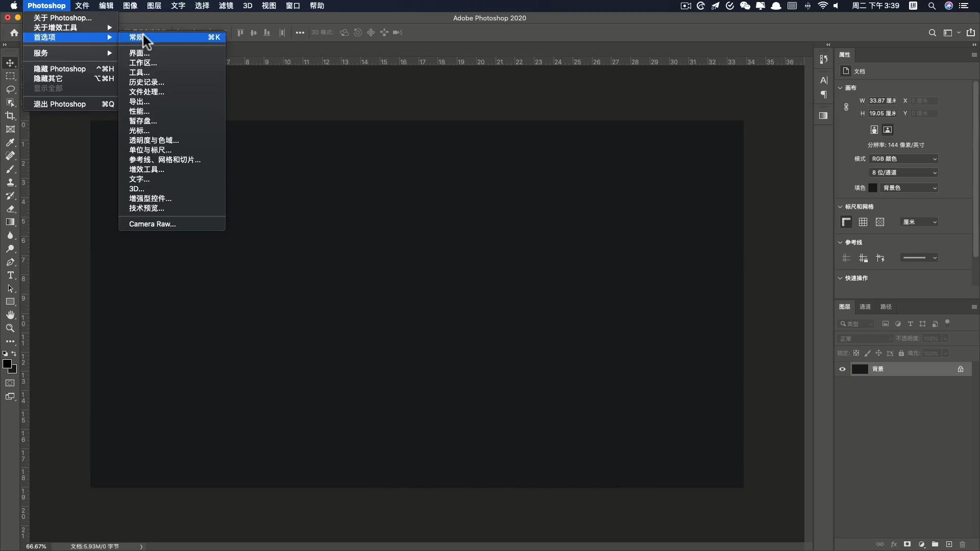Select the Eraser tool
Image resolution: width=980 pixels, height=551 pixels.
click(10, 209)
